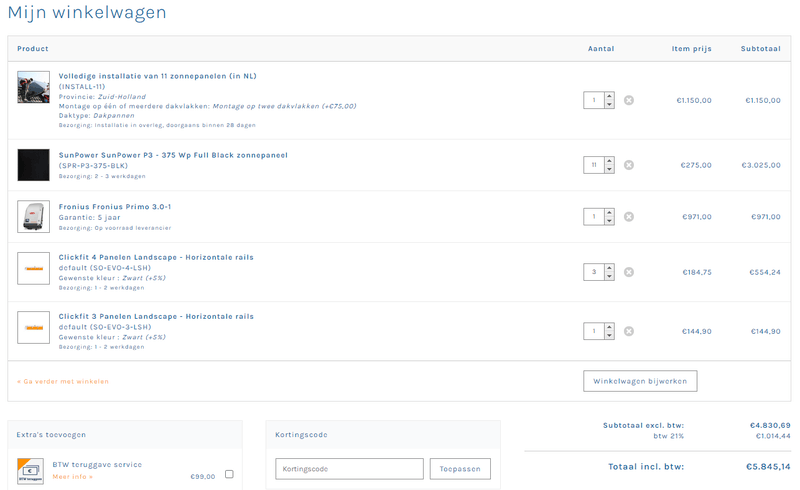This screenshot has width=800, height=490.
Task: Click the €99,00 BTW service price
Action: [x=203, y=476]
